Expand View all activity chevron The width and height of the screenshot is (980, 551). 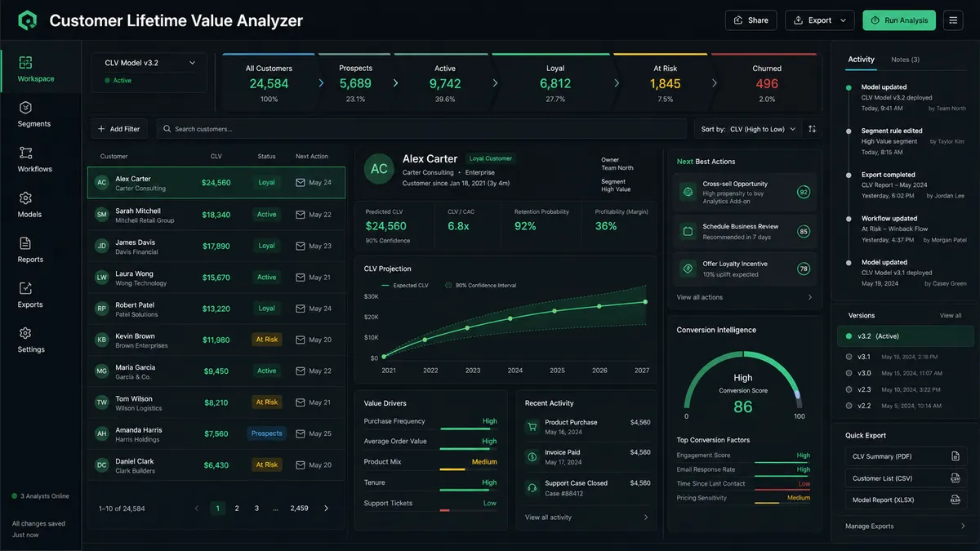click(x=646, y=518)
